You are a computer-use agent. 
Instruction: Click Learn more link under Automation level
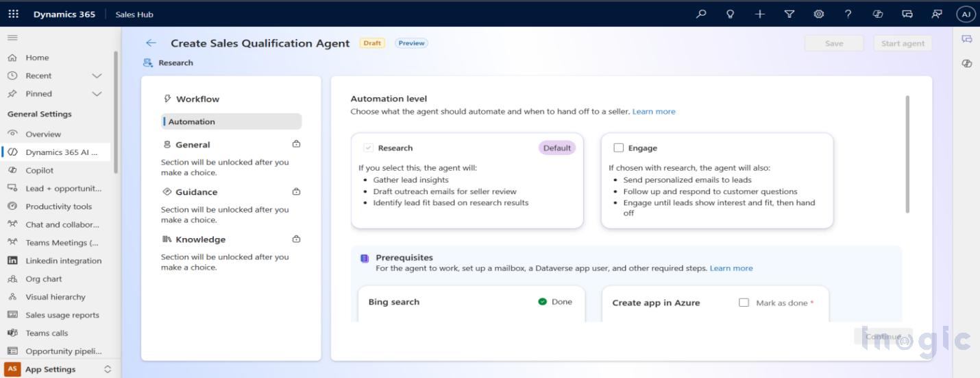[653, 111]
